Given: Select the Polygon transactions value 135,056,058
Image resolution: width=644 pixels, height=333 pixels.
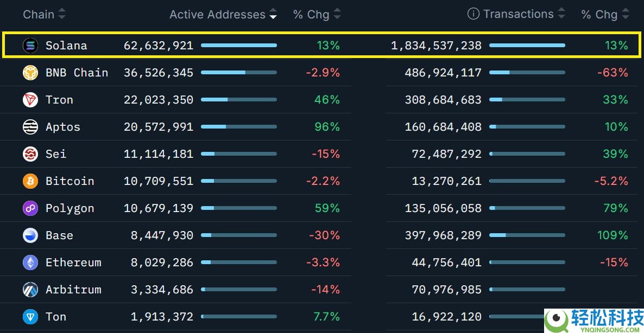Looking at the screenshot, I should point(443,208).
